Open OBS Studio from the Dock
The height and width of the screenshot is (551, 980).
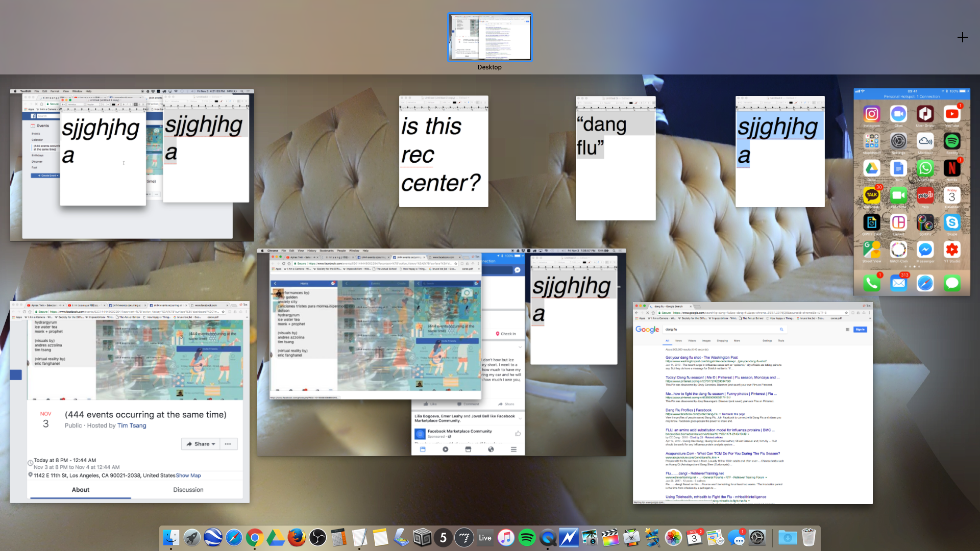tap(317, 537)
